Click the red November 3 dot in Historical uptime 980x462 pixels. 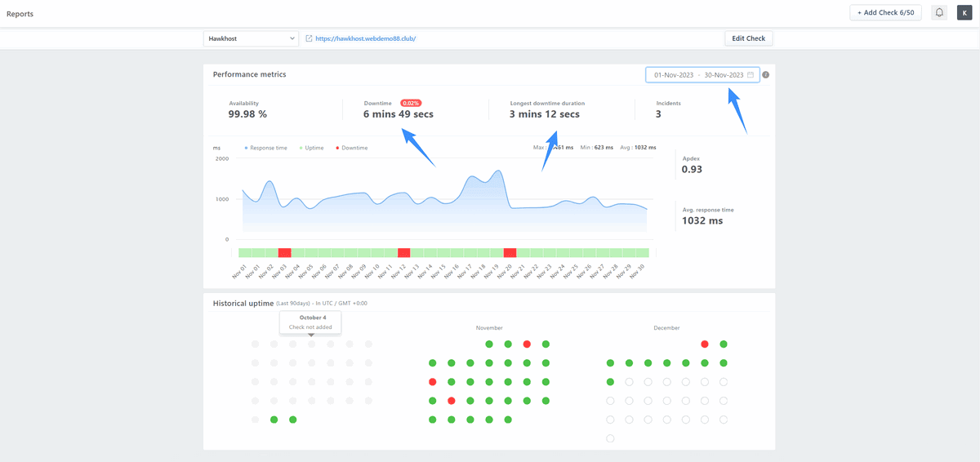coord(527,344)
